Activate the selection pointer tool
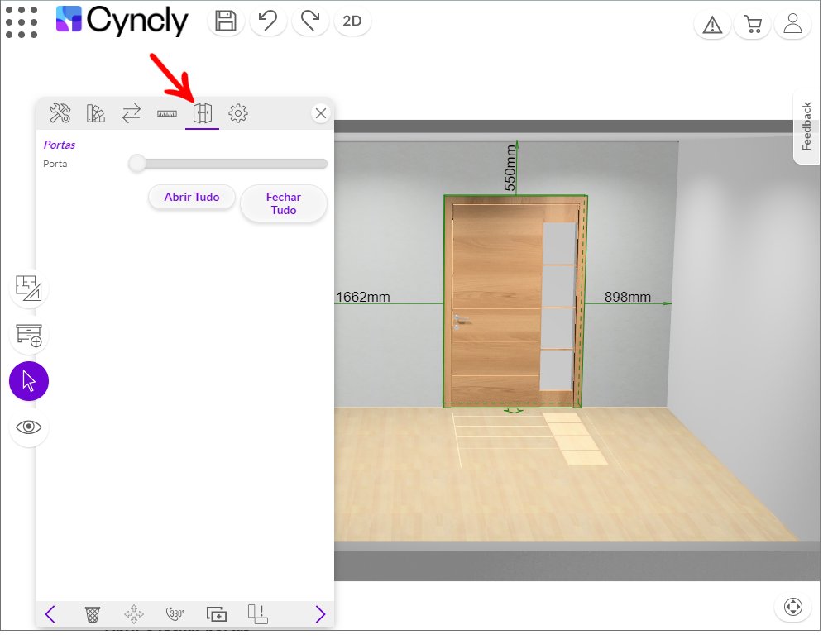Viewport: 828px width, 644px height. click(x=29, y=381)
